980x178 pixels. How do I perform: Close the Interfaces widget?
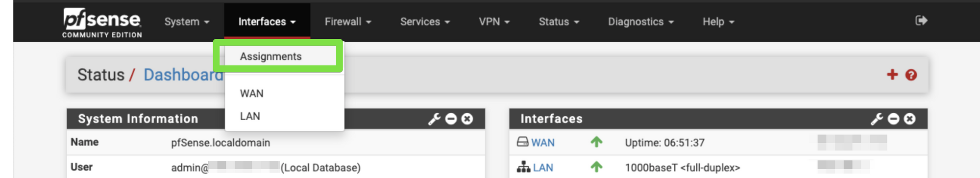910,119
